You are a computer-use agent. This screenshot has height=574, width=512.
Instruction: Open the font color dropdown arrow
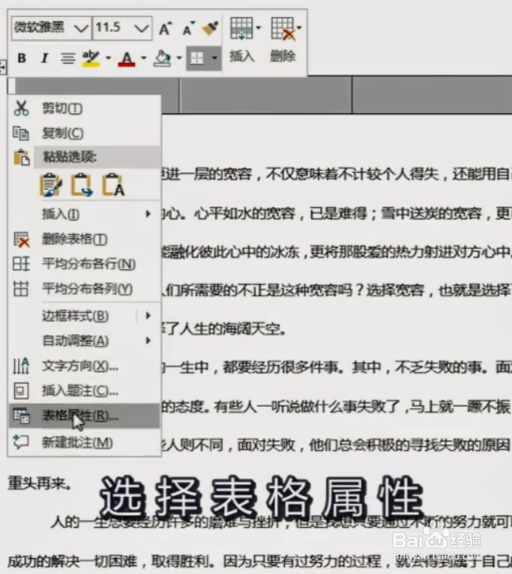click(144, 58)
